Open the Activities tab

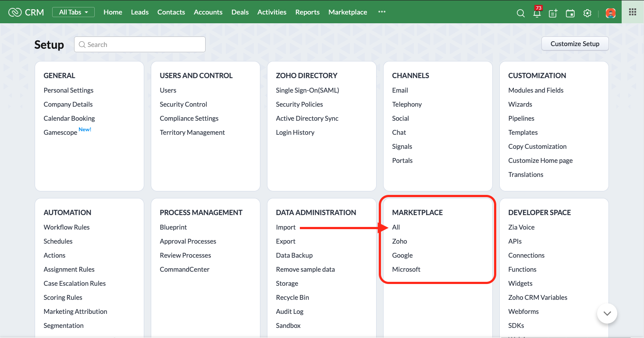272,12
